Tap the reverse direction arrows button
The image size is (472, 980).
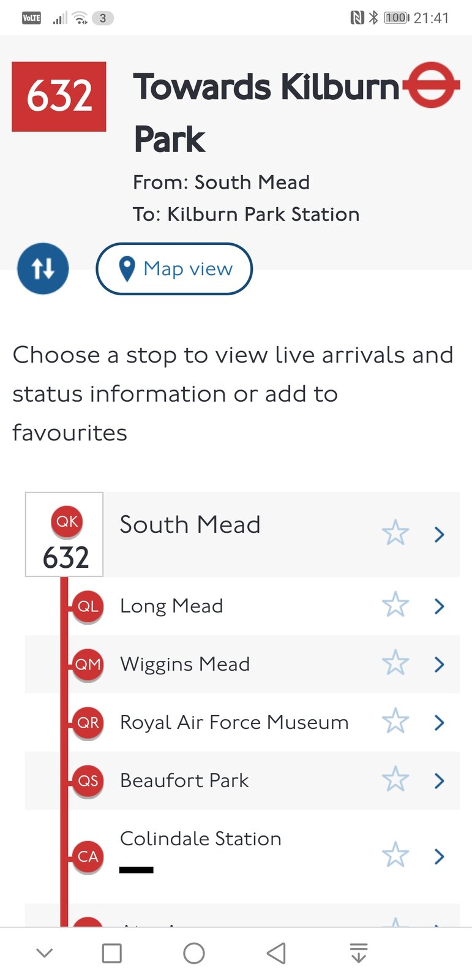pyautogui.click(x=43, y=268)
